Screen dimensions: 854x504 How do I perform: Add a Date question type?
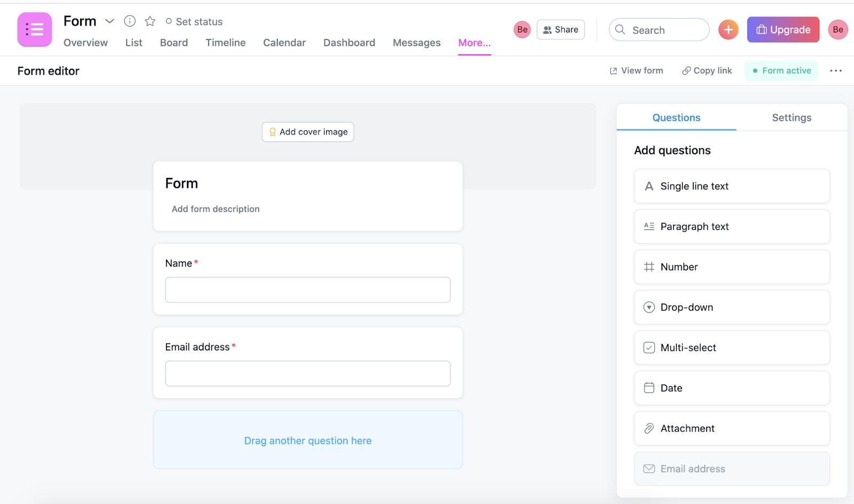pyautogui.click(x=731, y=388)
